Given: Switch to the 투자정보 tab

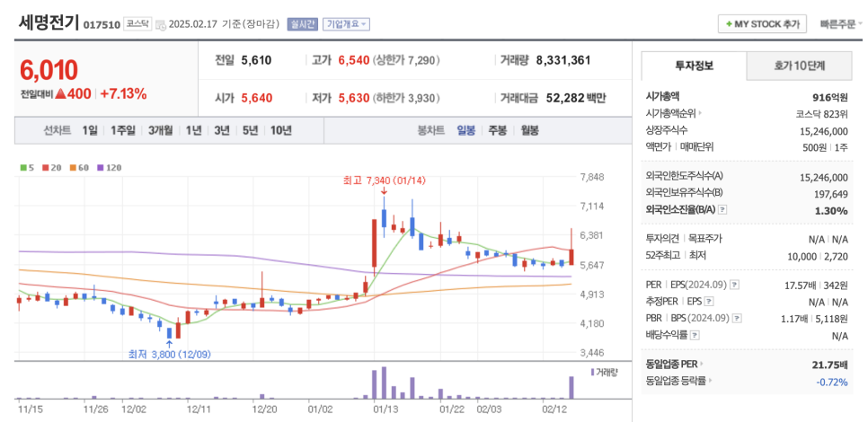Looking at the screenshot, I should (694, 66).
